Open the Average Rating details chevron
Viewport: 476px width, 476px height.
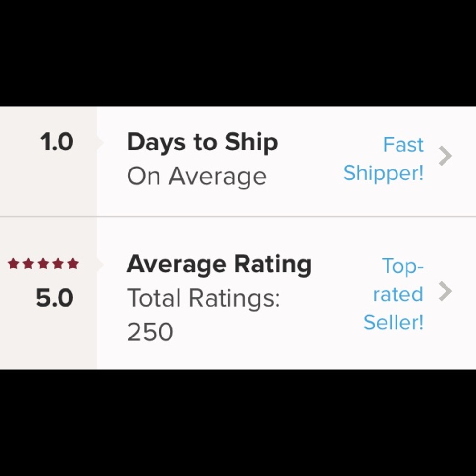click(445, 292)
